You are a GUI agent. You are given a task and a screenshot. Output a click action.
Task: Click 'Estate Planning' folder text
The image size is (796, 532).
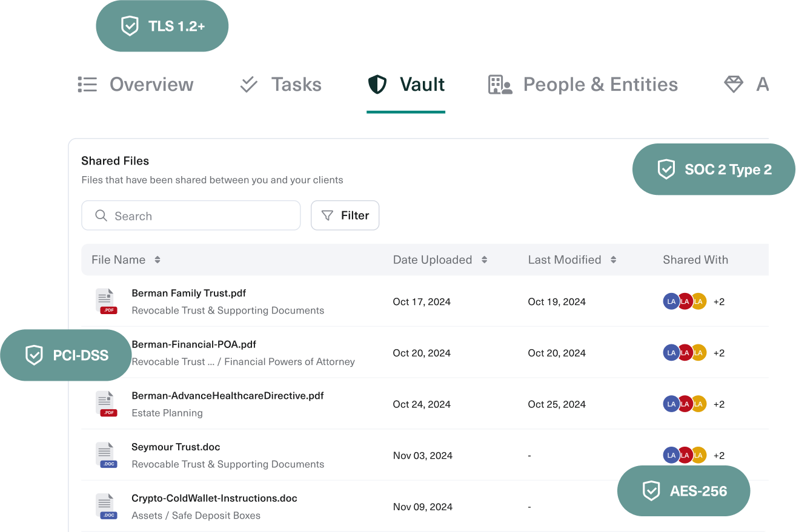point(167,413)
